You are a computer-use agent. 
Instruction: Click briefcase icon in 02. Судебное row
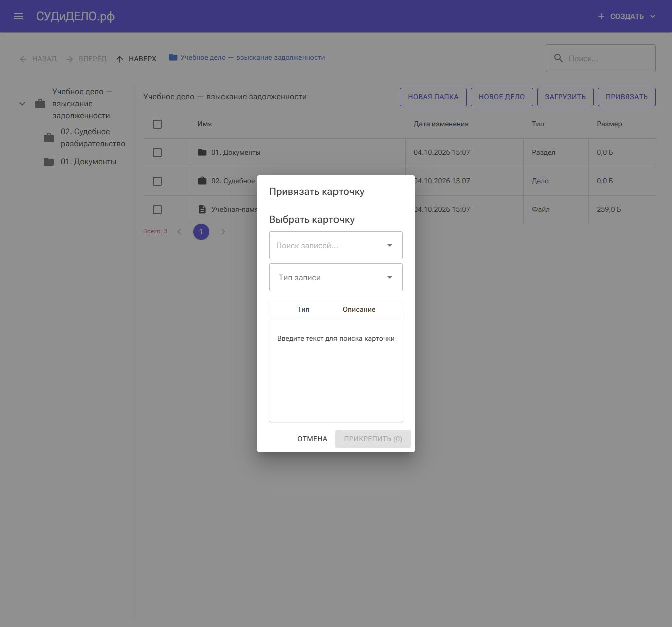[202, 181]
